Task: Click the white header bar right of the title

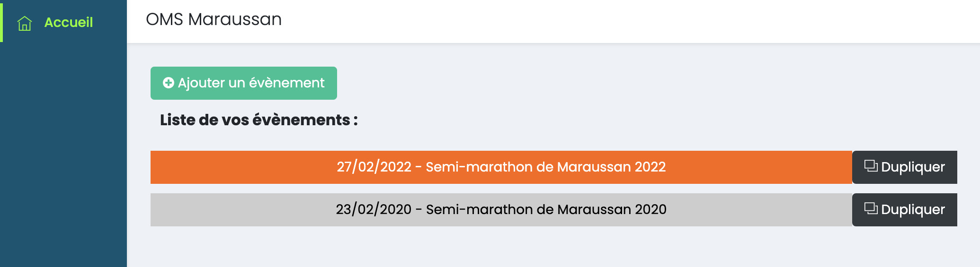Action: pyautogui.click(x=615, y=21)
